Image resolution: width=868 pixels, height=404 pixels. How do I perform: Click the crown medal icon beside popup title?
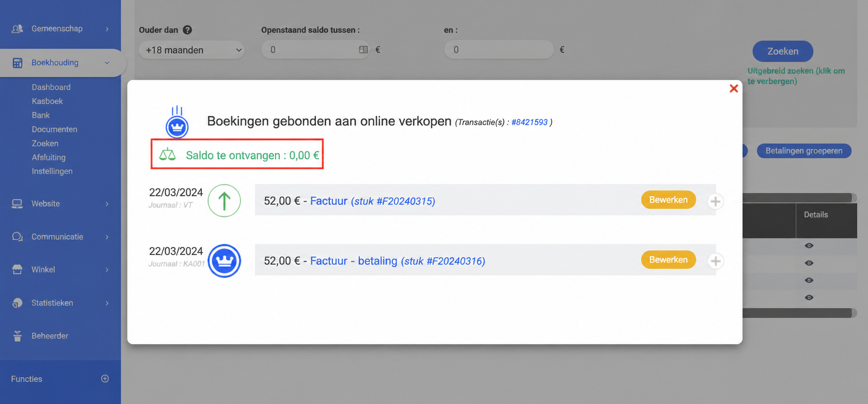pos(177,122)
